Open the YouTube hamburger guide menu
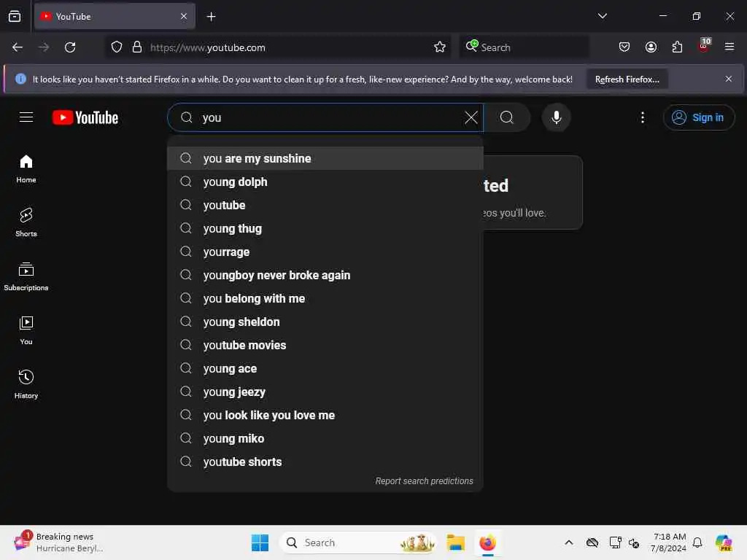The width and height of the screenshot is (747, 560). tap(26, 117)
